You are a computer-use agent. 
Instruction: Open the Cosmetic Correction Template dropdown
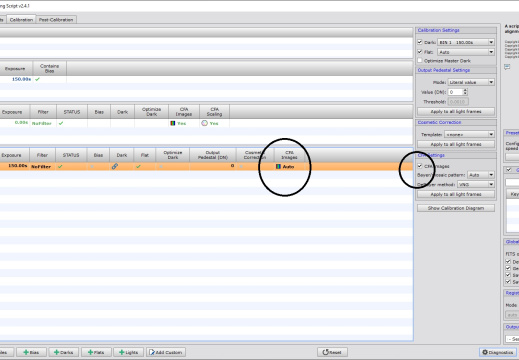click(x=469, y=134)
